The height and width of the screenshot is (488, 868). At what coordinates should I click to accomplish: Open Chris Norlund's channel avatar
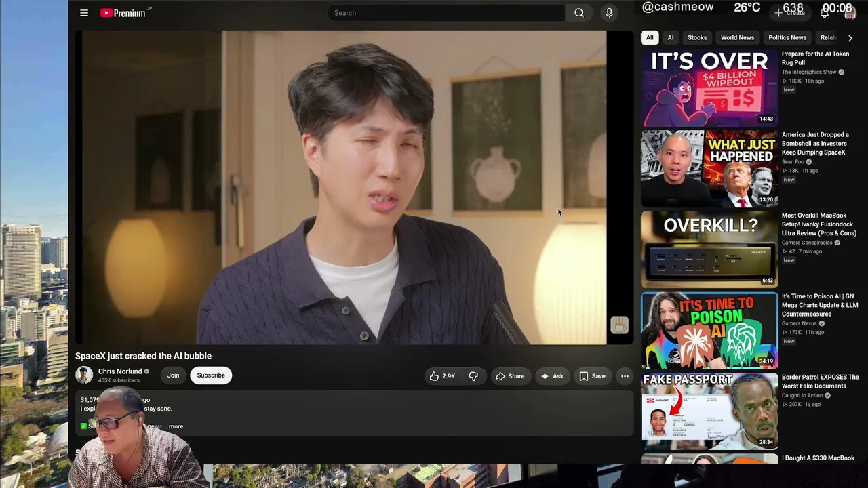coord(84,375)
